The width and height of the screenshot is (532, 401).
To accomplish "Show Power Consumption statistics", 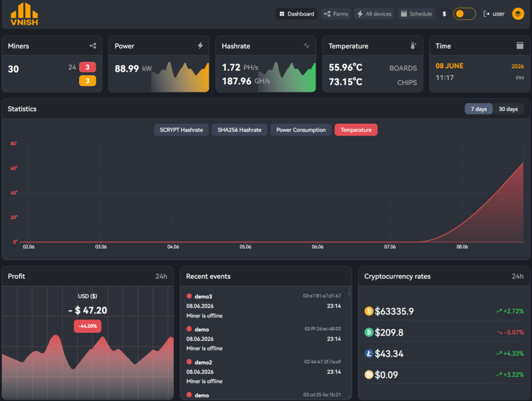I will coord(301,130).
